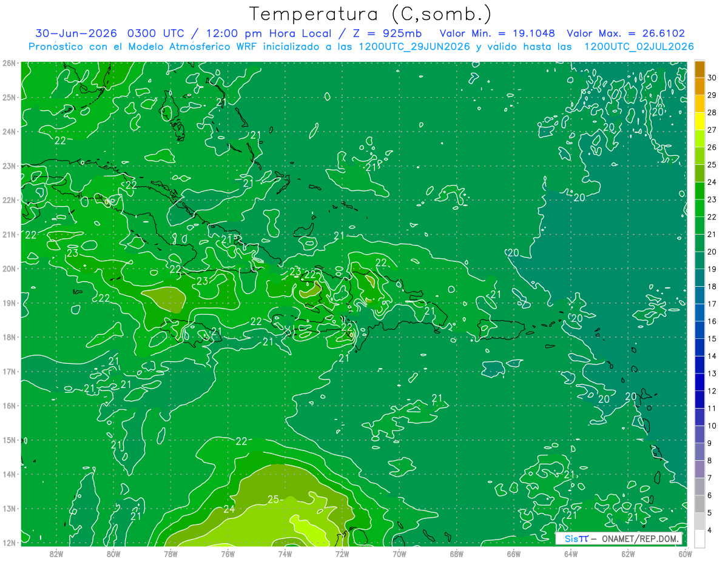Click the '17N' latitude axis label
The image size is (728, 562).
pos(9,371)
